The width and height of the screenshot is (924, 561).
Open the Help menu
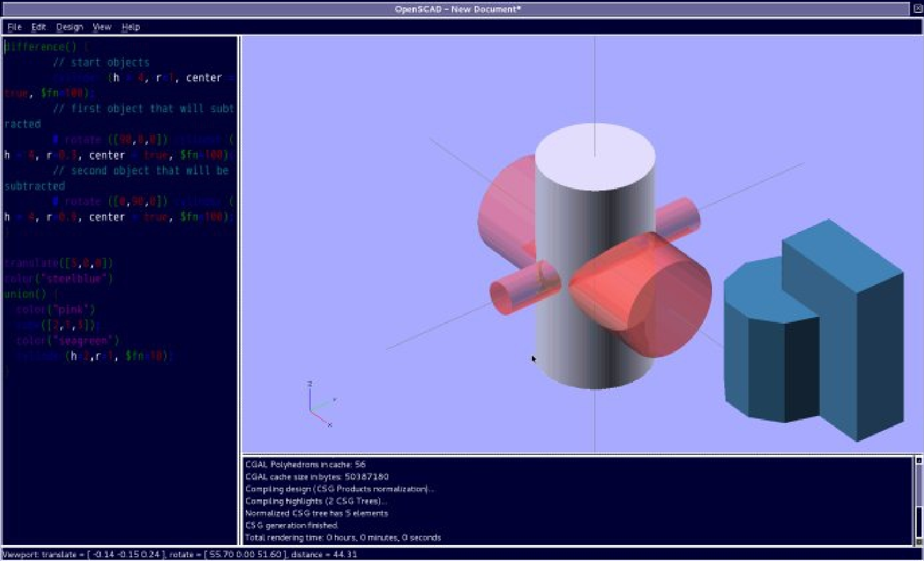131,27
